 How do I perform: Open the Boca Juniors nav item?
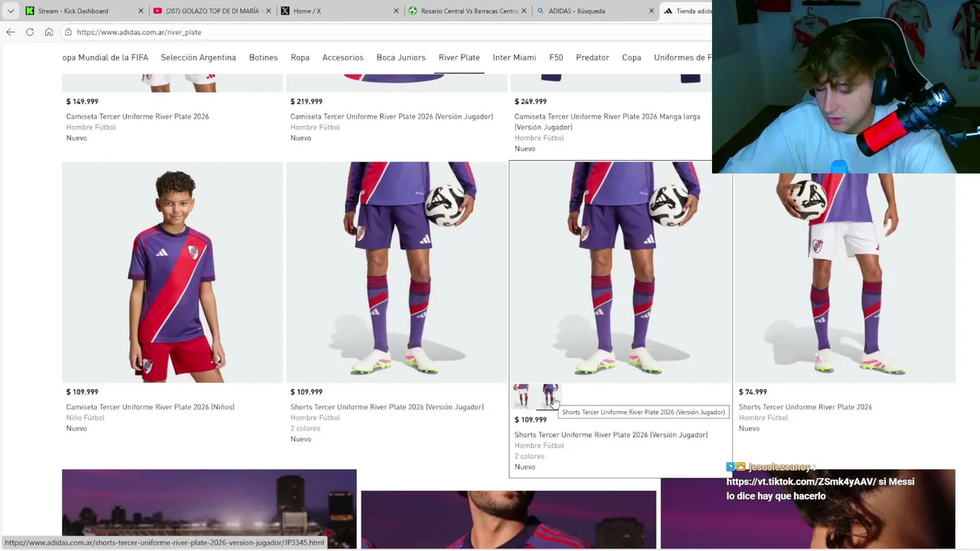pos(401,57)
